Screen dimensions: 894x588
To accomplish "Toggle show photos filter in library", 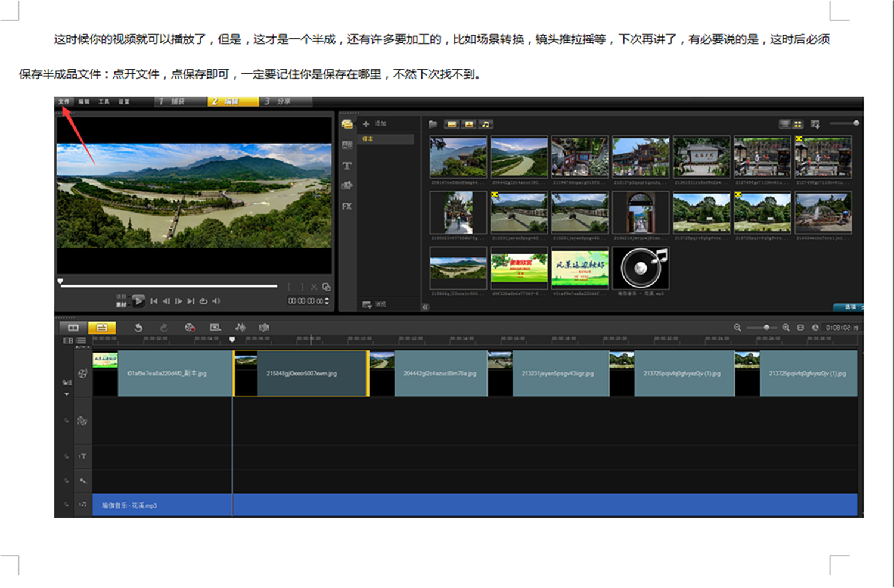I will point(469,124).
